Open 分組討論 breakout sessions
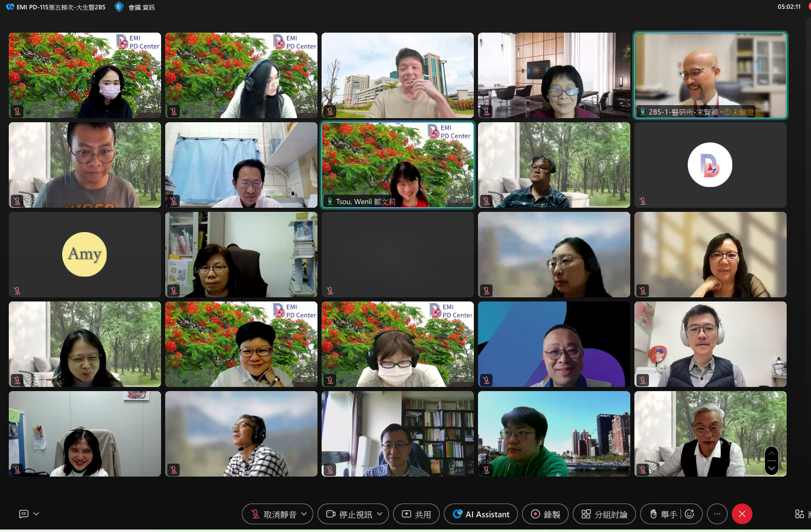The width and height of the screenshot is (811, 532). tap(604, 514)
